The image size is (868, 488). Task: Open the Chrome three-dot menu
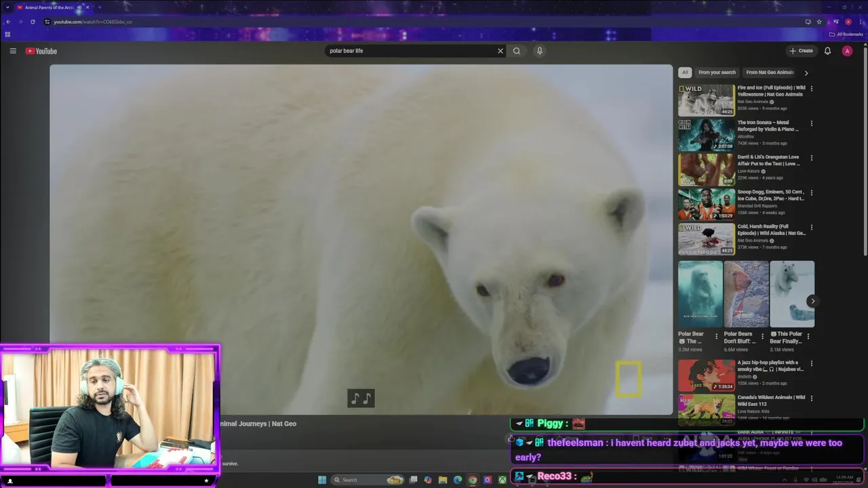point(861,22)
